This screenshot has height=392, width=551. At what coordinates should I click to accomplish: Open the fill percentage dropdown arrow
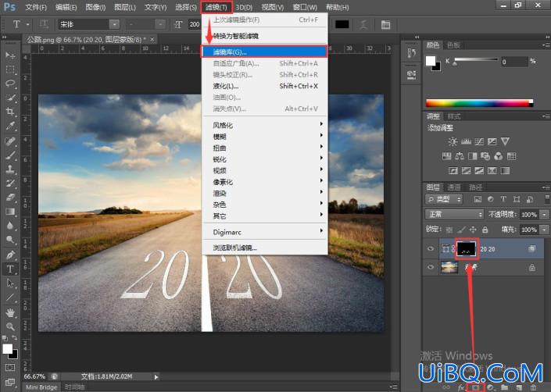(x=545, y=230)
